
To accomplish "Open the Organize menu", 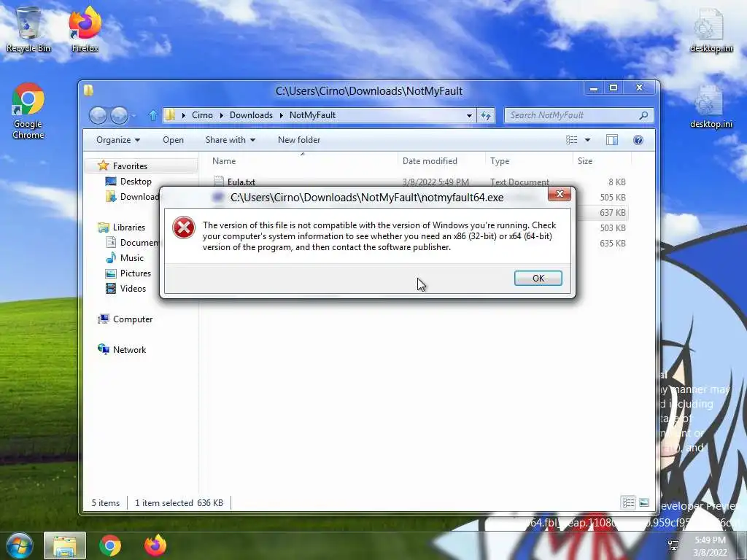I will click(117, 139).
